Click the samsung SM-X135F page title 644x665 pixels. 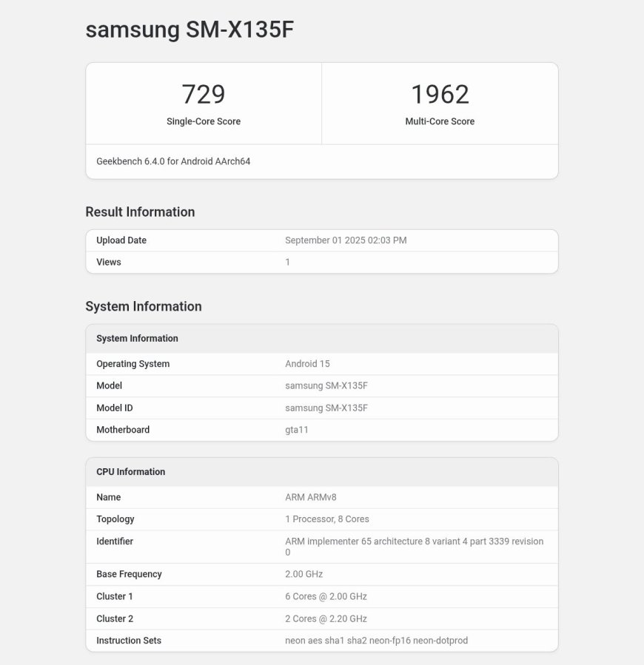(189, 30)
